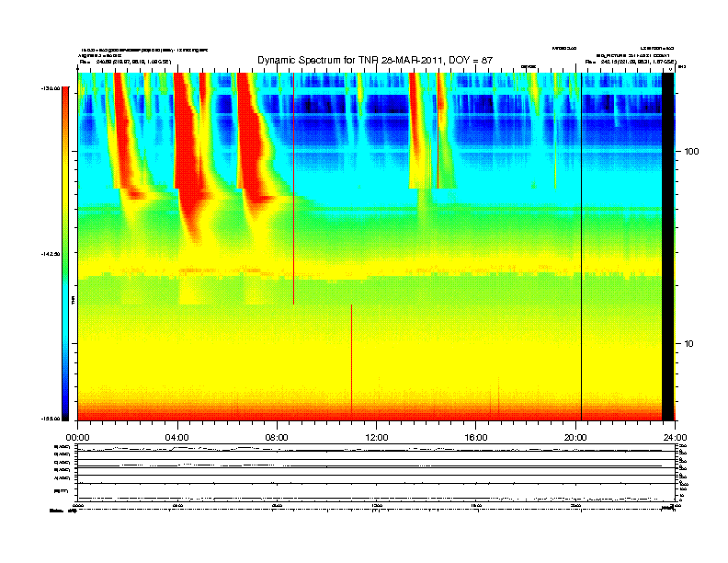728x563 pixels.
Task: Click the "-130.00" colorbar label
Action: pyautogui.click(x=51, y=87)
